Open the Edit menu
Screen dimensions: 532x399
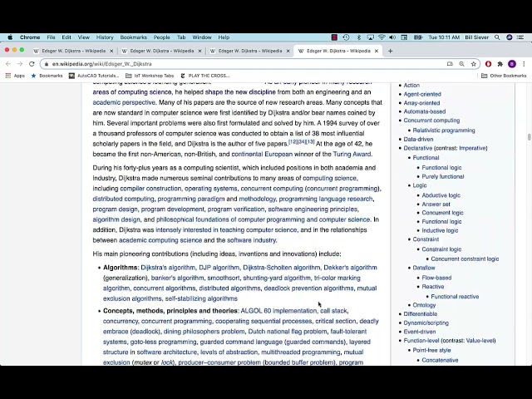point(66,37)
